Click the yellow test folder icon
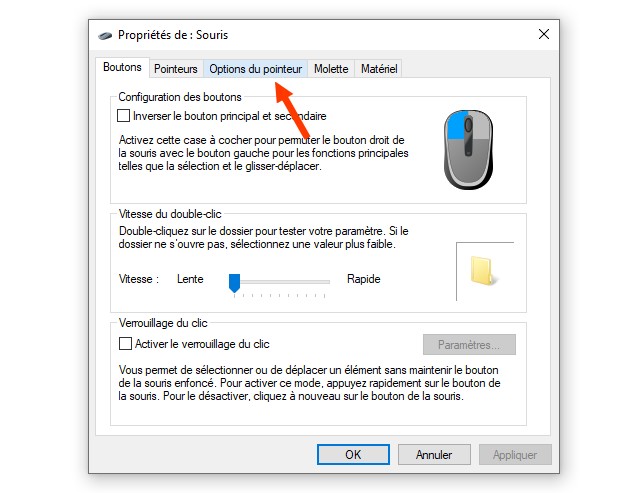The width and height of the screenshot is (640, 493). point(484,270)
